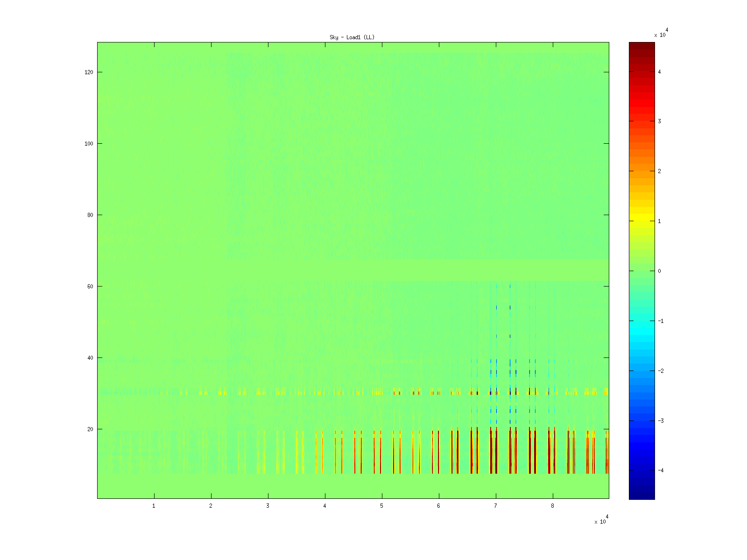Click the colorbar tick label 0
The width and height of the screenshot is (747, 560).
click(659, 271)
